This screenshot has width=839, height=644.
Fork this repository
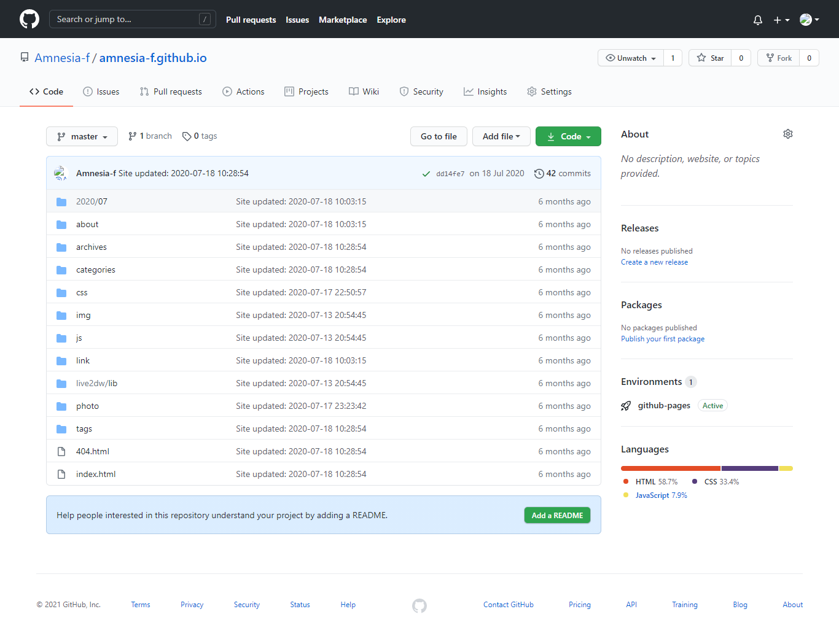(x=779, y=58)
